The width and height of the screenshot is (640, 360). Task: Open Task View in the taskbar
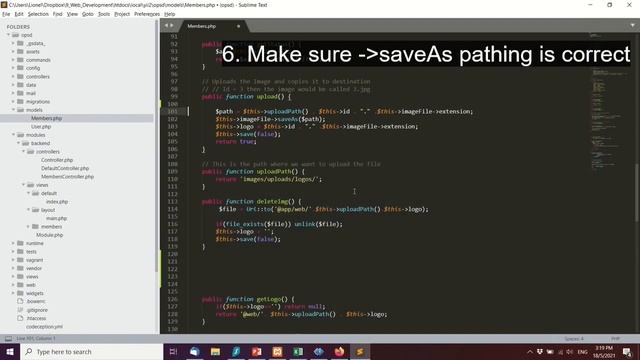[173, 351]
